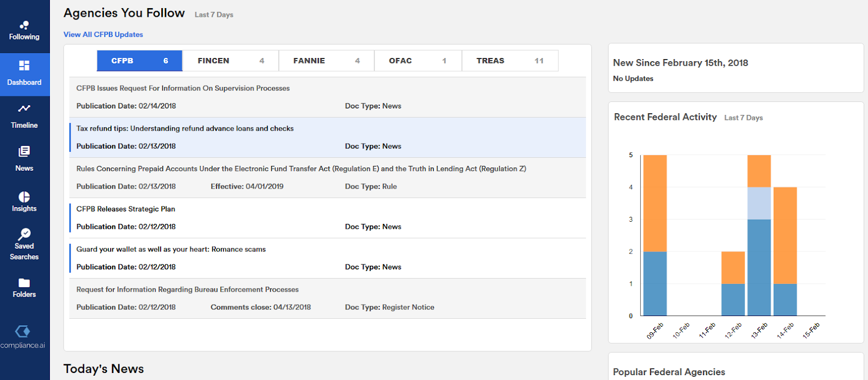Click the 13-Feb orange top bar segment
Image resolution: width=868 pixels, height=380 pixels.
(x=759, y=171)
